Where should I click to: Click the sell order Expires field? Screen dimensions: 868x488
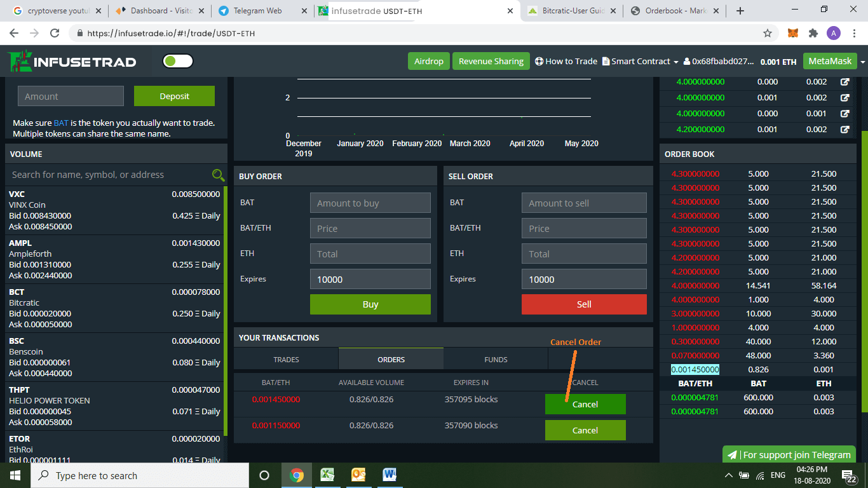point(584,279)
